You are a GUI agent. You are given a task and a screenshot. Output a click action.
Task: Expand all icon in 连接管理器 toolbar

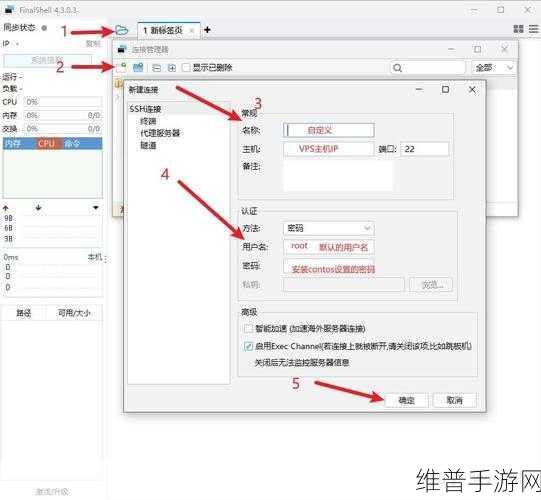pos(171,68)
